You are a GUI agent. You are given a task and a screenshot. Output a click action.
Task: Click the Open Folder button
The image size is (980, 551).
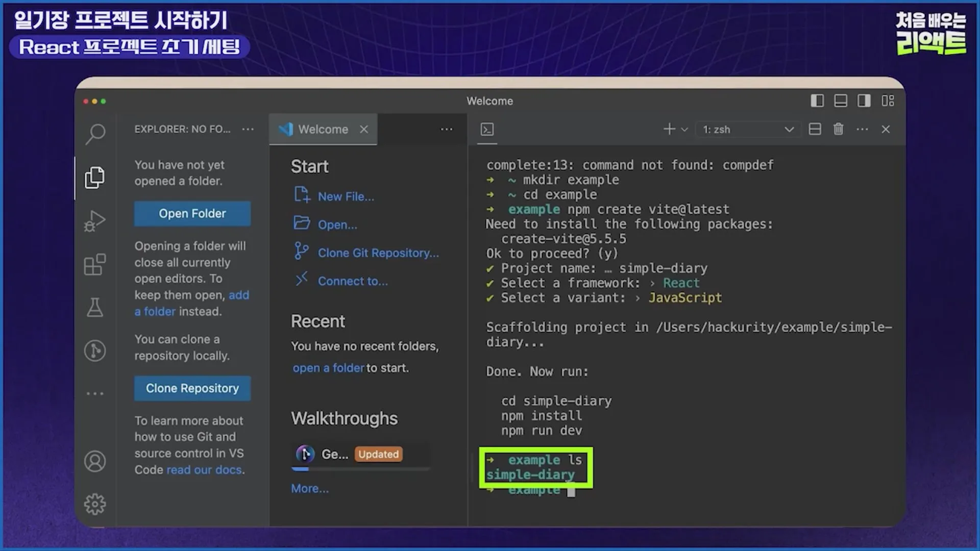(192, 213)
